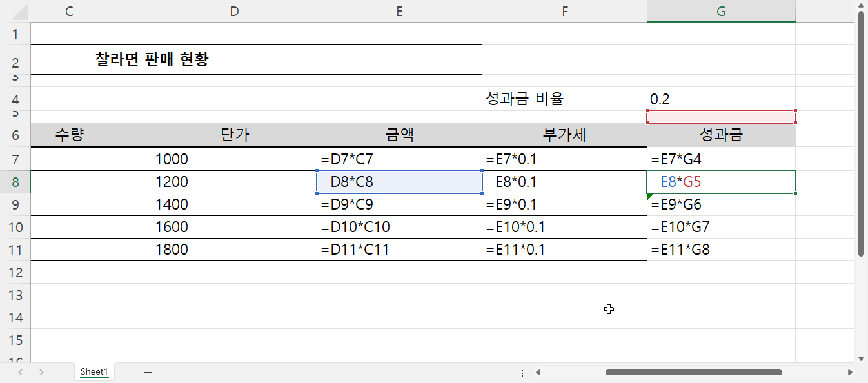Screen dimensions: 868x383
Task: Select the cell with formula =E11*0.1
Action: coord(564,250)
